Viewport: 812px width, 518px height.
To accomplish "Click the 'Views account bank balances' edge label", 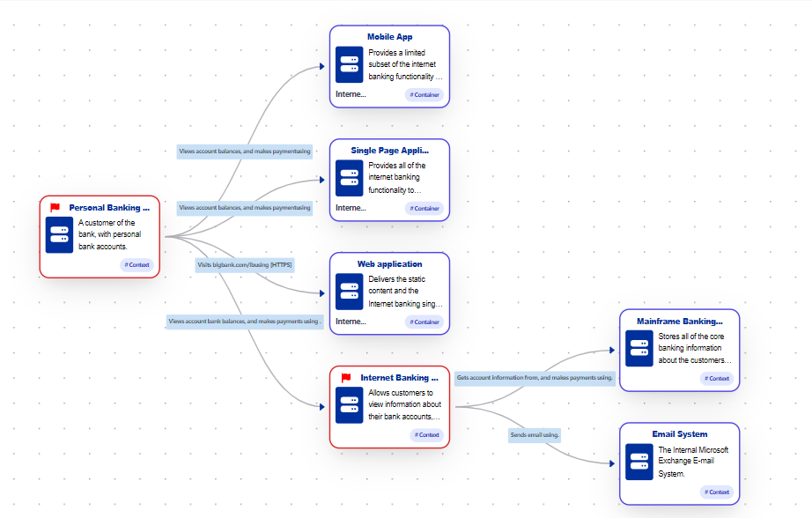I will click(x=244, y=322).
